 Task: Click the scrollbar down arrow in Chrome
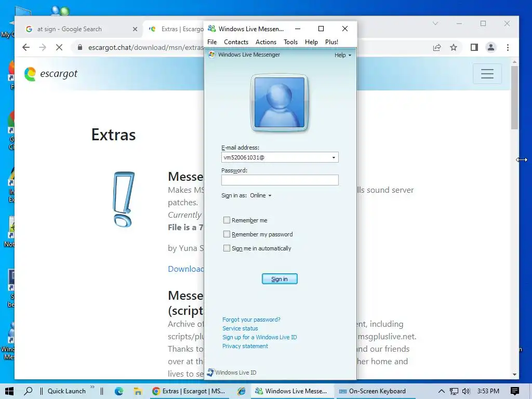514,374
